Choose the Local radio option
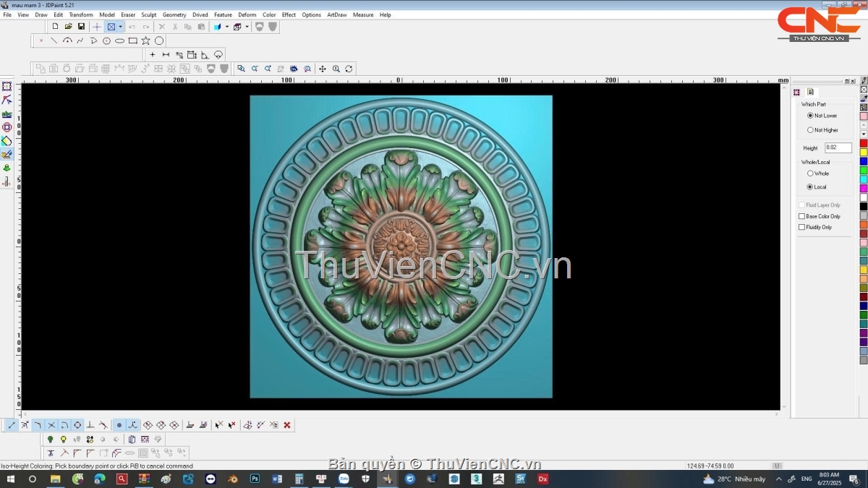Screen dimensions: 868x488 810,187
